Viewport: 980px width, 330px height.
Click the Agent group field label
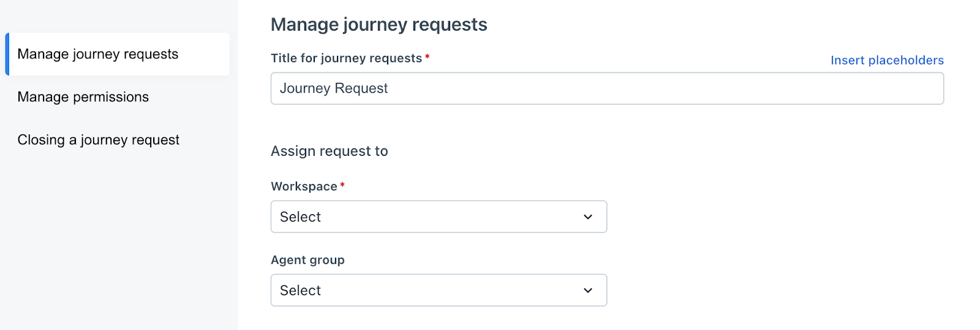(307, 260)
